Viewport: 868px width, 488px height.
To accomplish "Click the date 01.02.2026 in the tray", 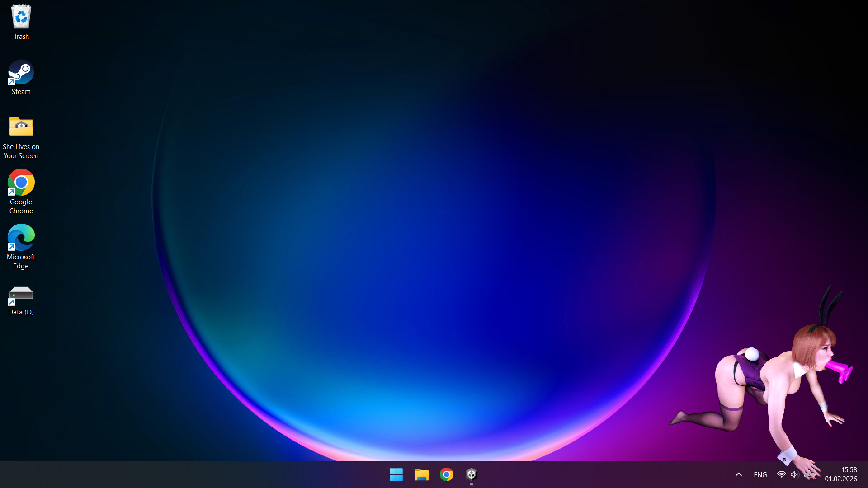I will [841, 479].
